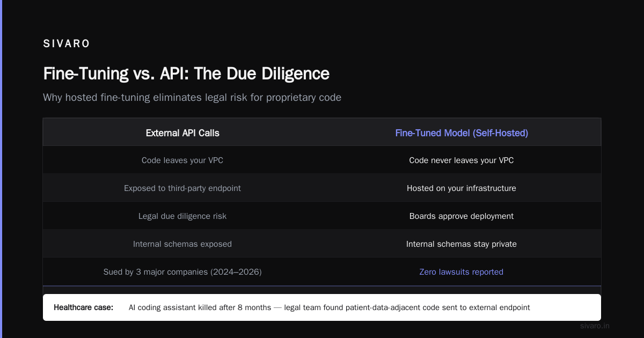
Task: Click the SIVARO brand logo text
Action: [67, 44]
